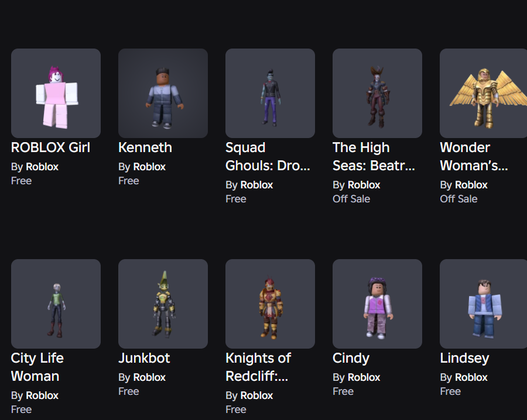Viewport: 527px width, 420px height.
Task: View the Knights of Redcliff thumbnail
Action: (270, 304)
